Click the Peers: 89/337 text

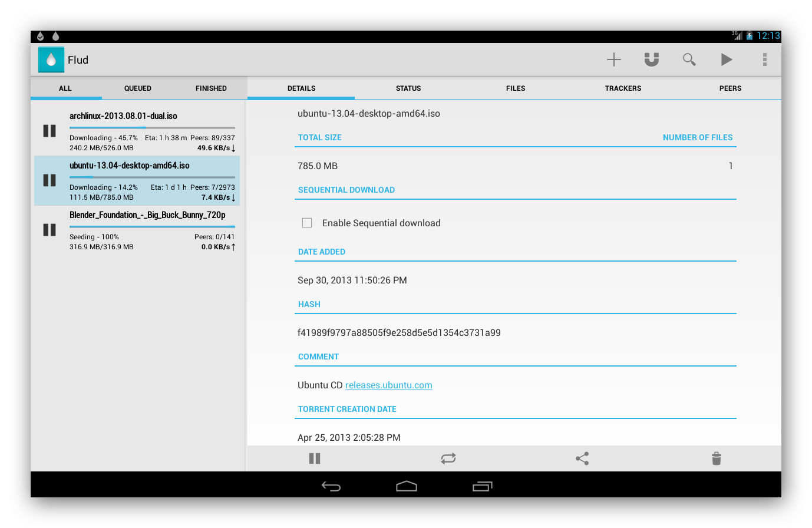(213, 138)
